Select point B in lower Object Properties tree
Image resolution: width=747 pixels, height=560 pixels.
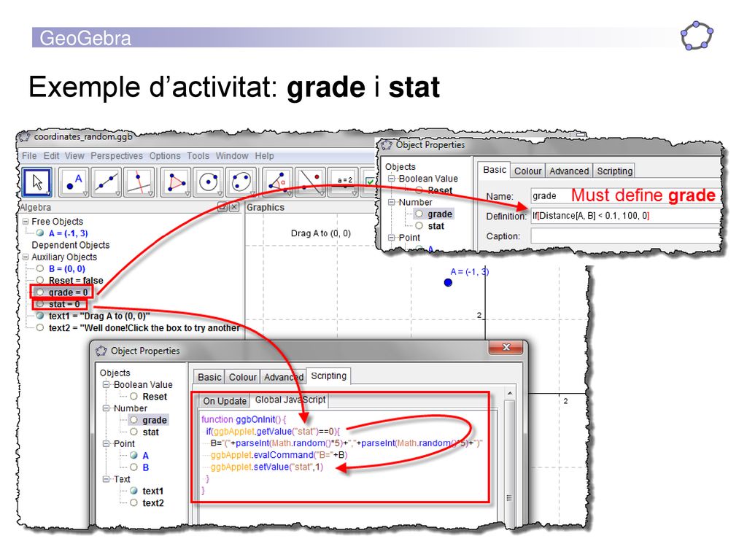pyautogui.click(x=145, y=467)
